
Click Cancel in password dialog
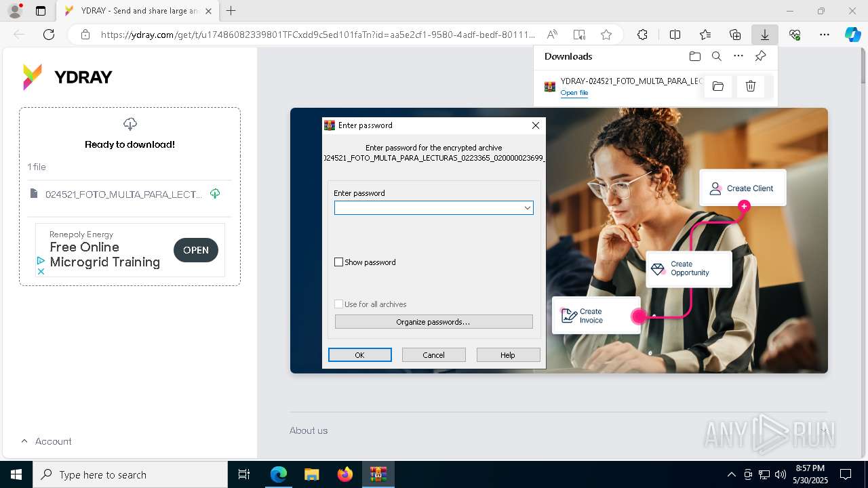click(433, 355)
